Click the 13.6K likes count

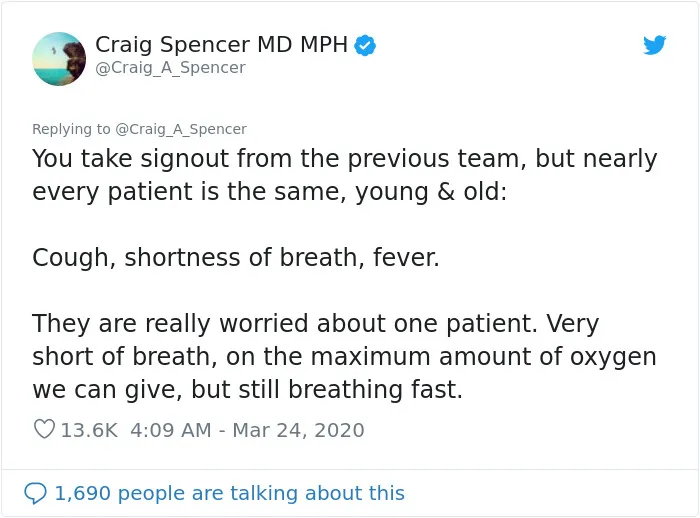coord(89,430)
